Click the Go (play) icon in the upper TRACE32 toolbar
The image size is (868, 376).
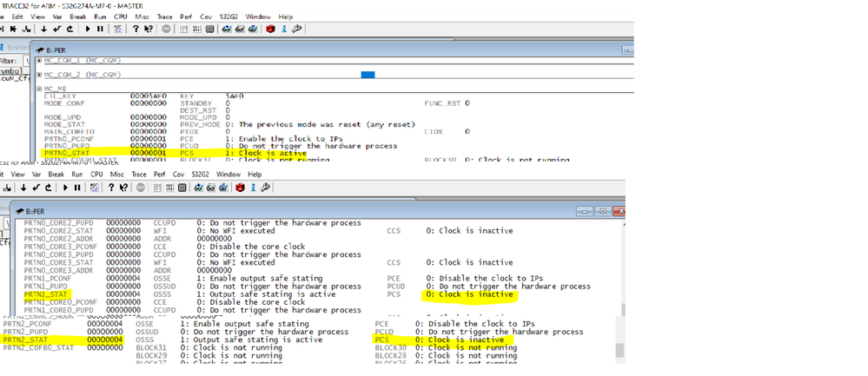pyautogui.click(x=88, y=29)
